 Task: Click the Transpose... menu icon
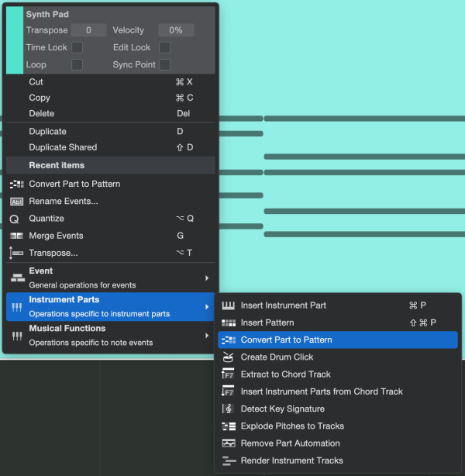tap(16, 253)
